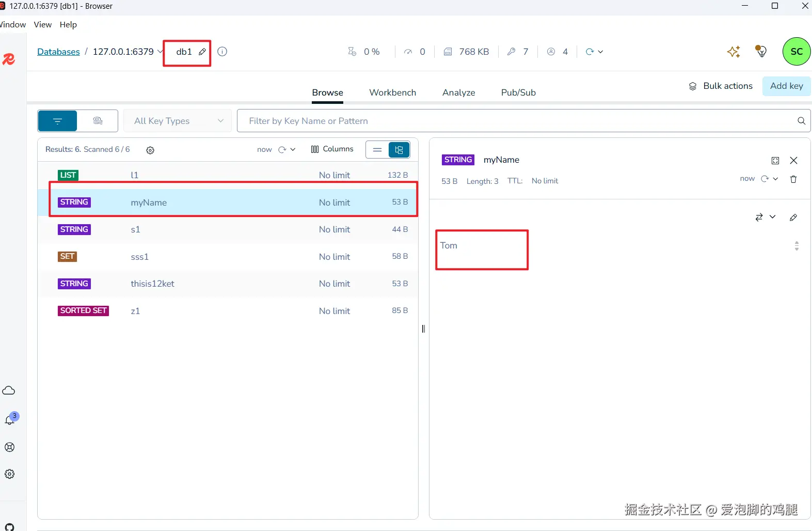Expand the top auto-refresh dropdown arrow
Viewport: 812px width, 531px height.
pyautogui.click(x=600, y=52)
